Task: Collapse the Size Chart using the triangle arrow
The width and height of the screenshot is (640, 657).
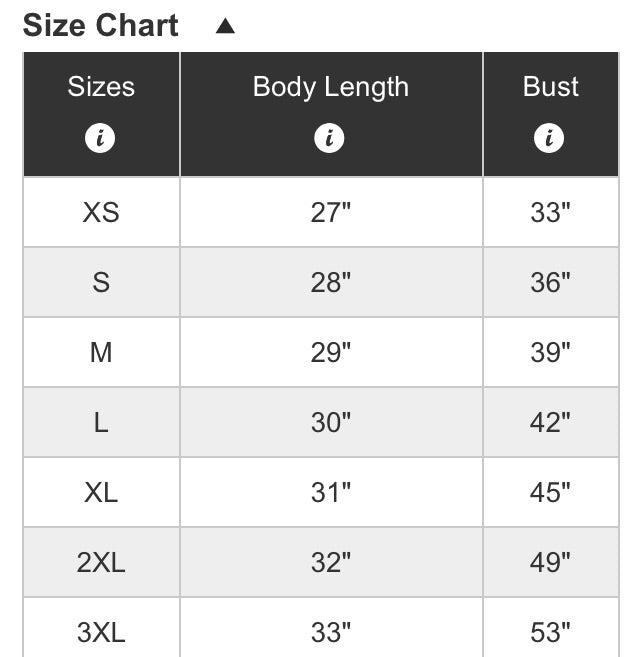Action: coord(225,26)
